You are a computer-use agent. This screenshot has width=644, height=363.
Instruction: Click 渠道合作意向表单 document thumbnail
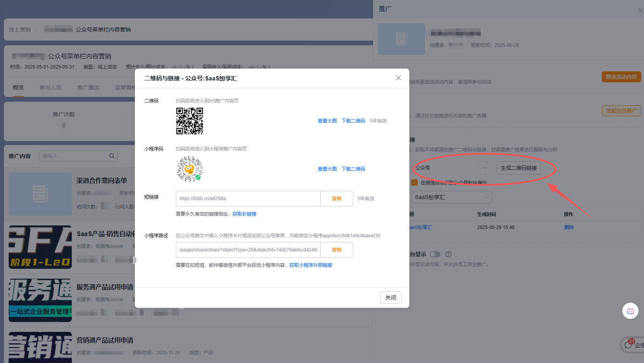[x=40, y=194]
